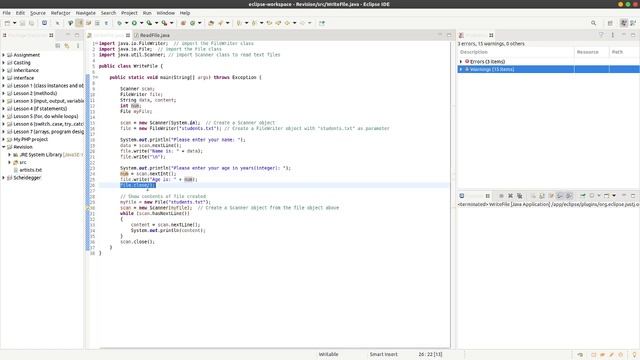Collapse the Revision project
Screen dimensions: 640x360
tap(4, 147)
